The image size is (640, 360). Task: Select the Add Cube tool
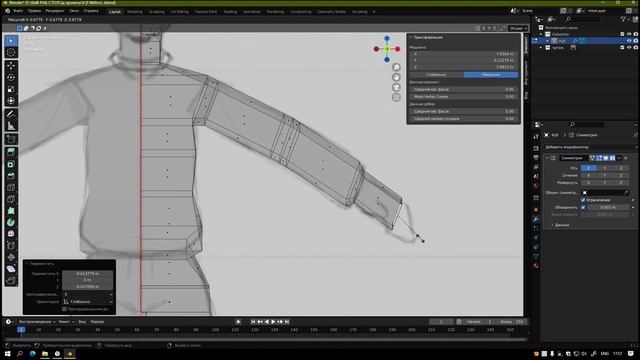11,140
